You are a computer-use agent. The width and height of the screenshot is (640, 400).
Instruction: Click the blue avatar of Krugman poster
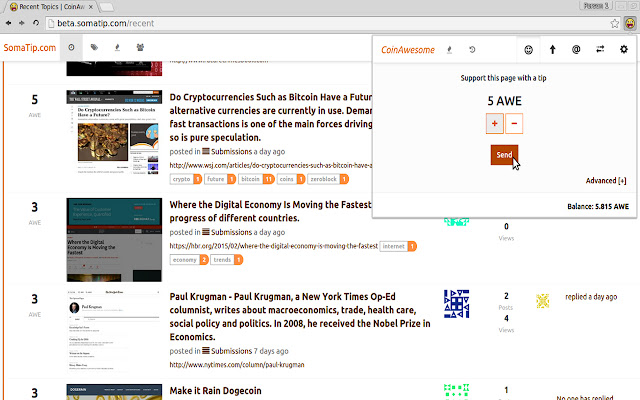[456, 304]
